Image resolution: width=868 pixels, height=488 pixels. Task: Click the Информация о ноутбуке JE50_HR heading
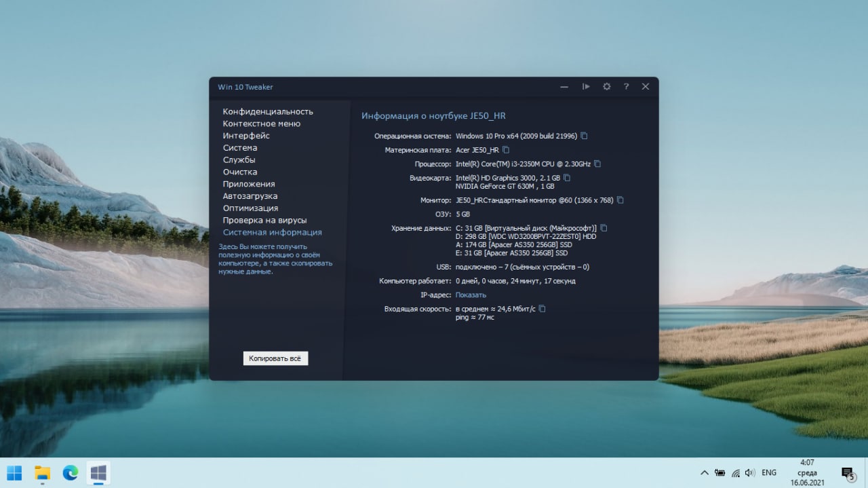point(433,116)
